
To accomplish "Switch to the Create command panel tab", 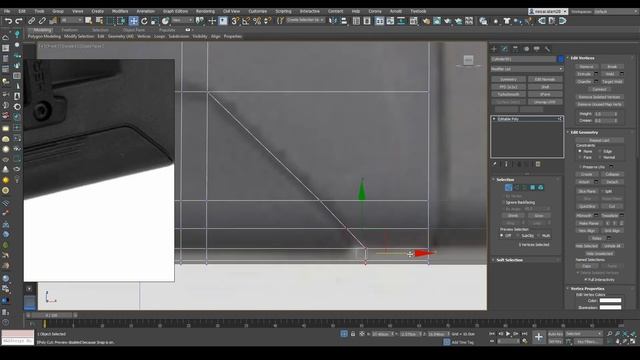I will (x=494, y=49).
